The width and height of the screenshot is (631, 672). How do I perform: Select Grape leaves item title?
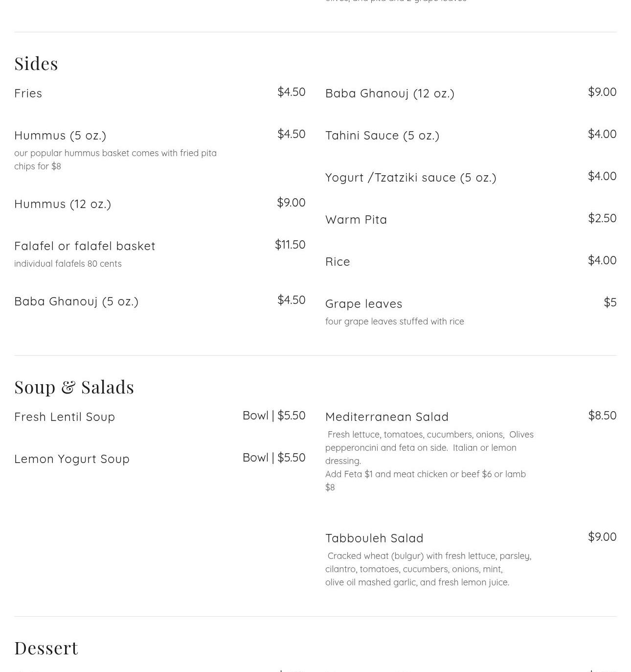[x=364, y=304]
